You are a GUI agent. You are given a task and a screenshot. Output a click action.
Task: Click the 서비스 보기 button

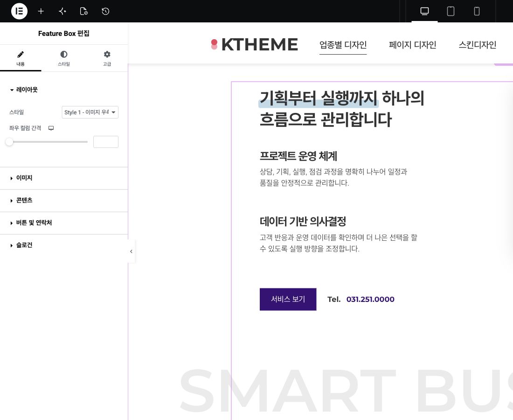pos(288,299)
